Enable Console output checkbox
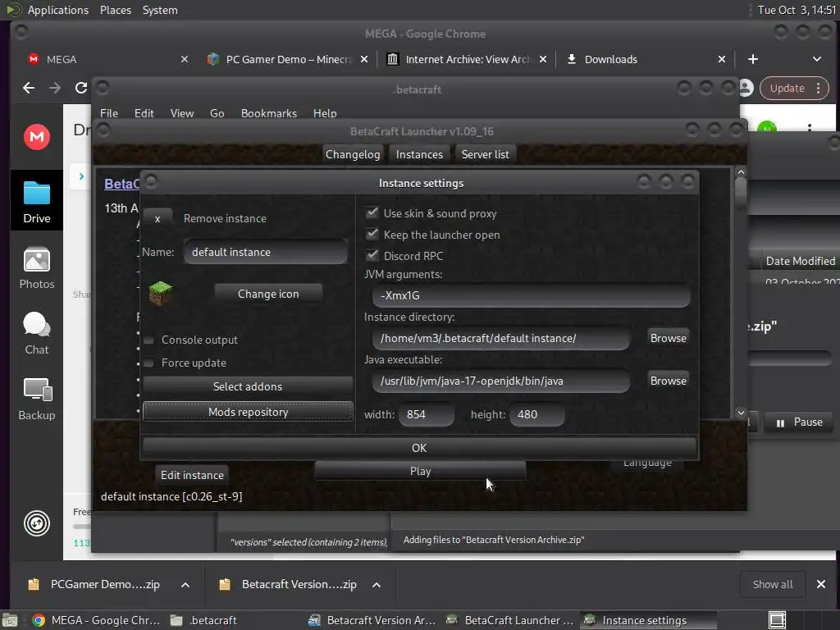This screenshot has height=630, width=840. point(149,340)
